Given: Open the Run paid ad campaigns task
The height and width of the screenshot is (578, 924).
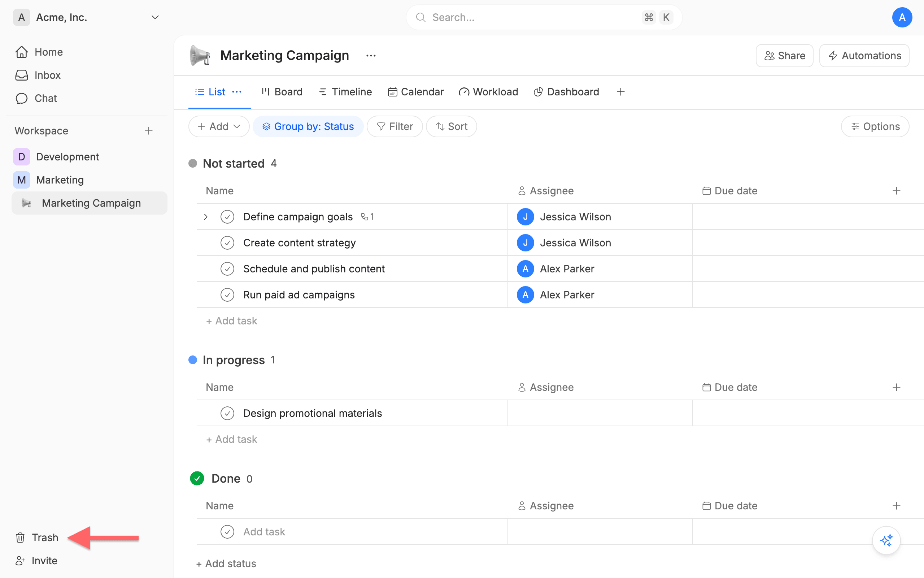Looking at the screenshot, I should (x=299, y=295).
